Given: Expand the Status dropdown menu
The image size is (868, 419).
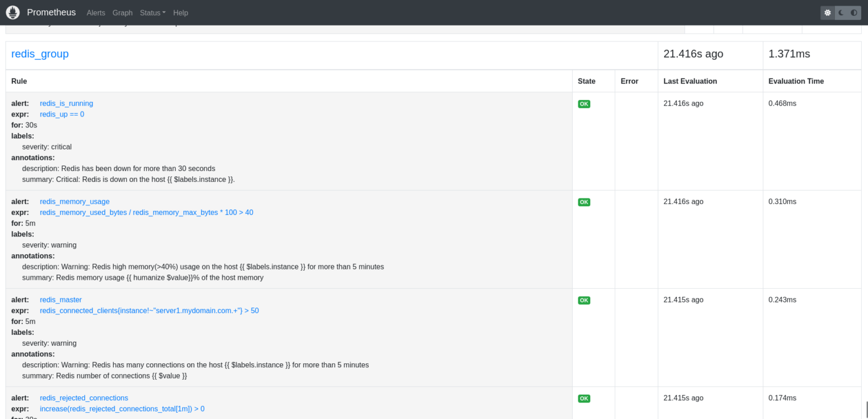Looking at the screenshot, I should point(153,13).
